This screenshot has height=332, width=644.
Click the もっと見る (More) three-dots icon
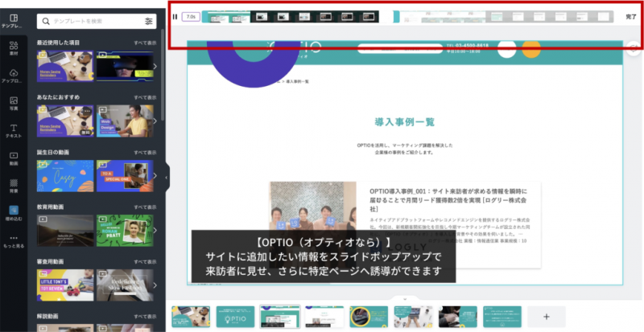click(14, 238)
